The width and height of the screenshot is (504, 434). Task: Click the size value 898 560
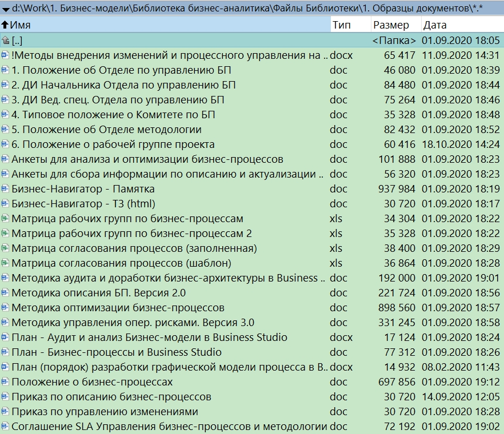coord(397,307)
